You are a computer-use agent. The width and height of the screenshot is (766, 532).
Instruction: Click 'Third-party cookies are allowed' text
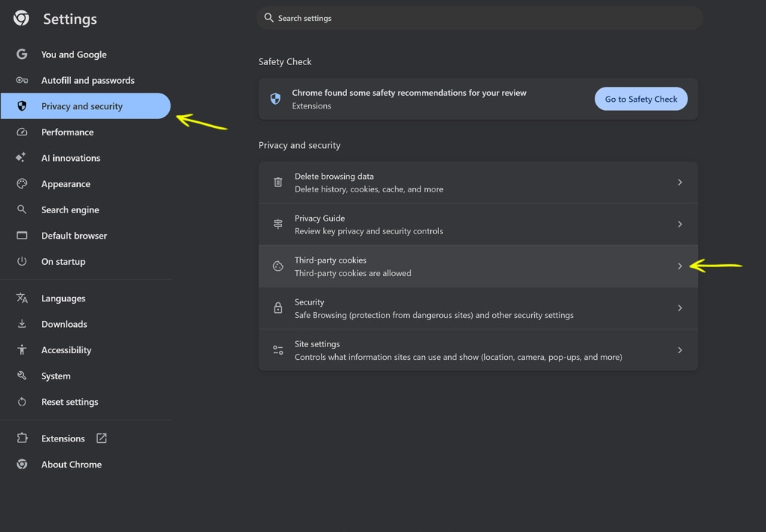tap(353, 273)
